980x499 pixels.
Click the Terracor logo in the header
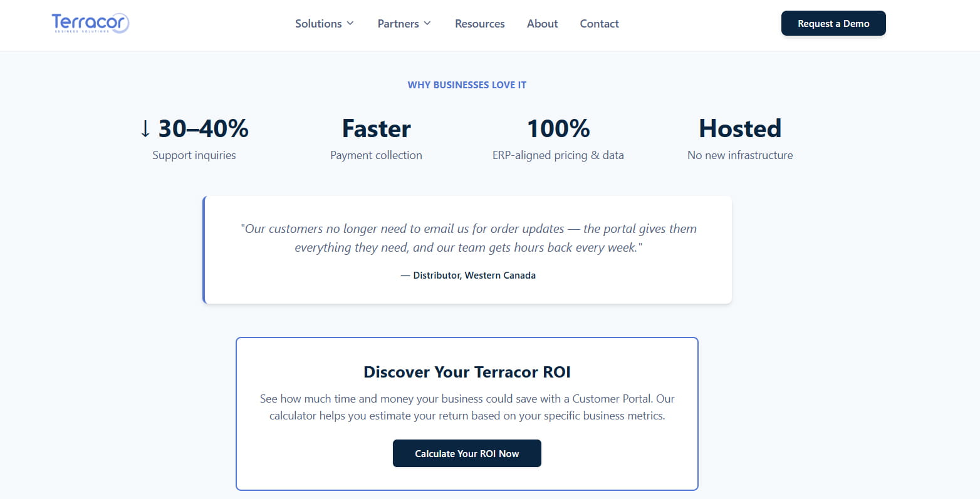(90, 24)
